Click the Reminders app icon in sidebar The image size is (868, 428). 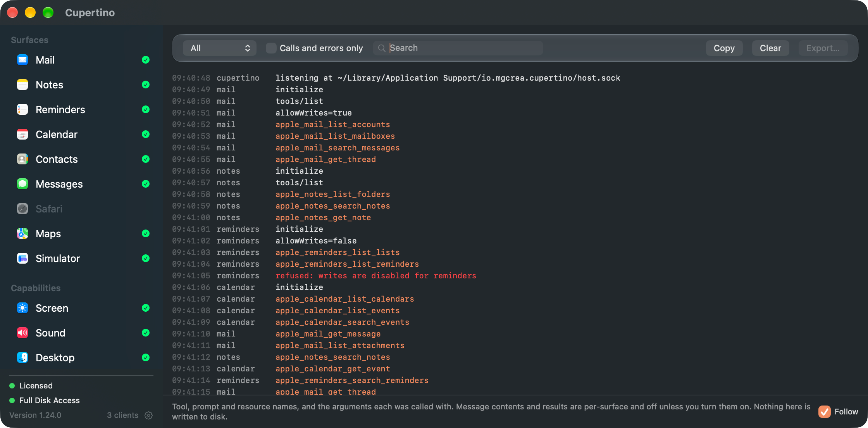tap(22, 109)
